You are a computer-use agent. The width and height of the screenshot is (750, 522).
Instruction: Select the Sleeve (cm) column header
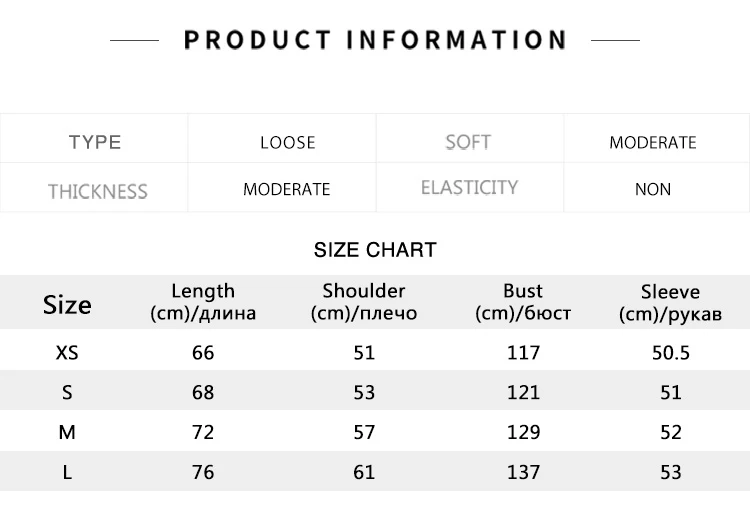click(x=670, y=303)
